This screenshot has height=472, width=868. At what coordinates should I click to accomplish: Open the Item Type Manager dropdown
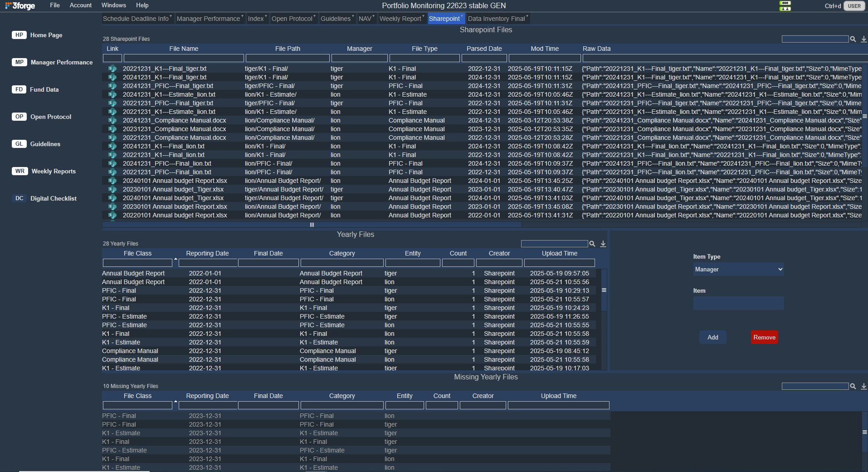(x=738, y=269)
